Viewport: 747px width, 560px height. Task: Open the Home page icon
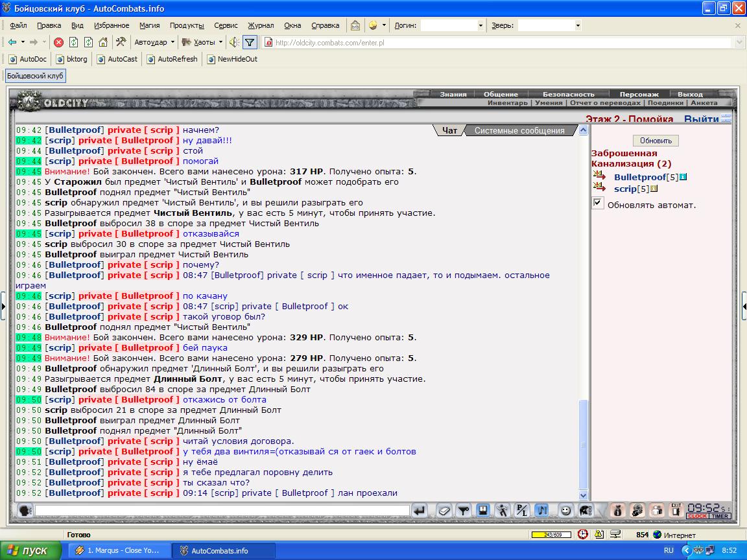click(103, 42)
